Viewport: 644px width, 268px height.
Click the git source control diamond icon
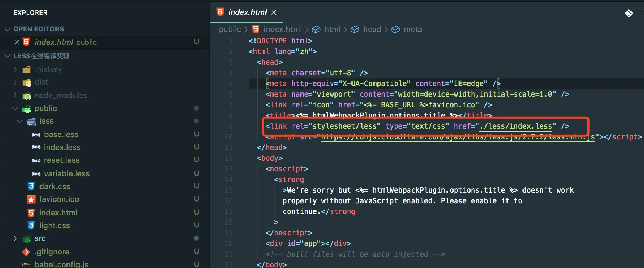[x=629, y=13]
